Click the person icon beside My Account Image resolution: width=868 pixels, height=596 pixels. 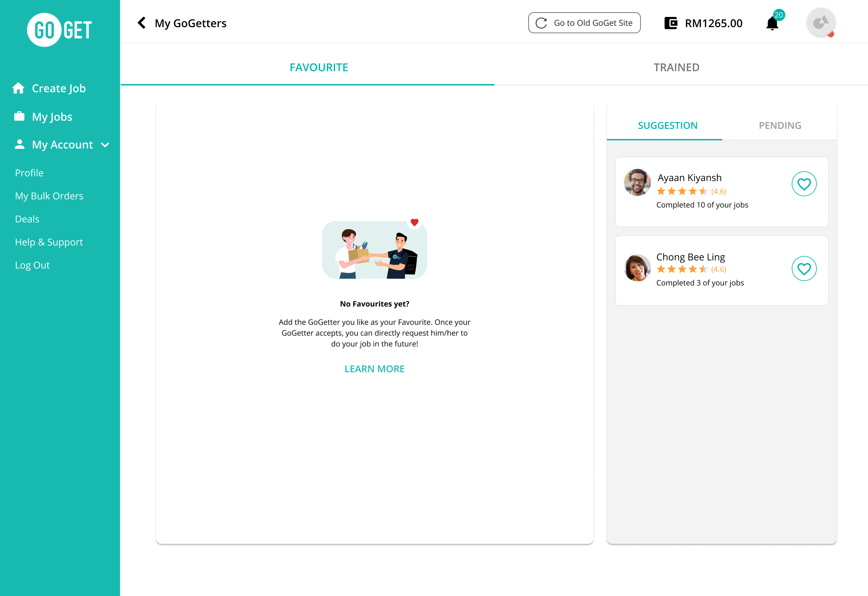(x=19, y=144)
